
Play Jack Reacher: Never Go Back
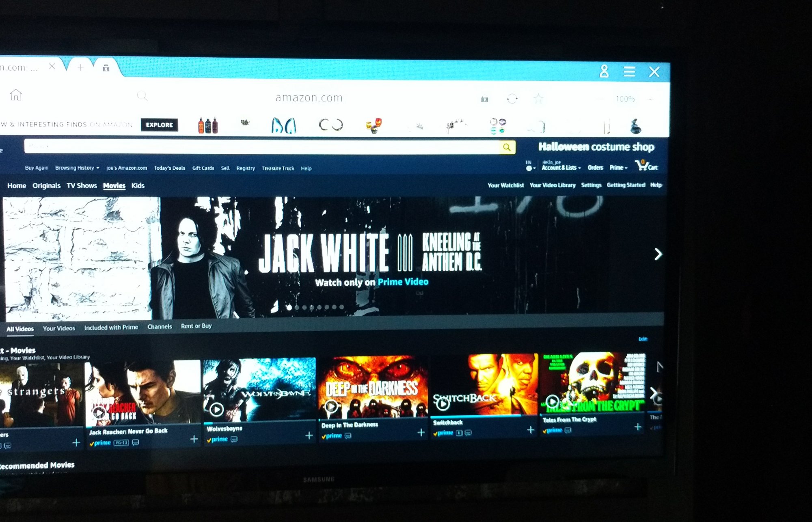tap(99, 413)
